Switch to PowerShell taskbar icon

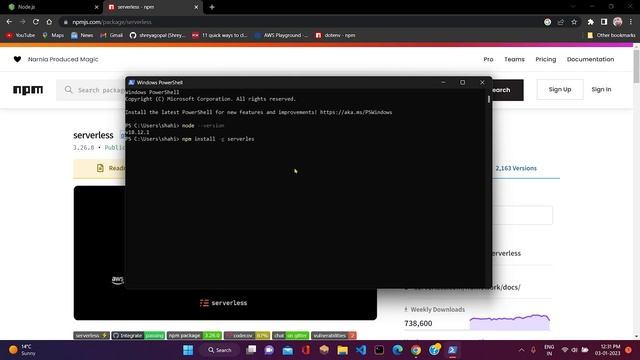tap(452, 350)
